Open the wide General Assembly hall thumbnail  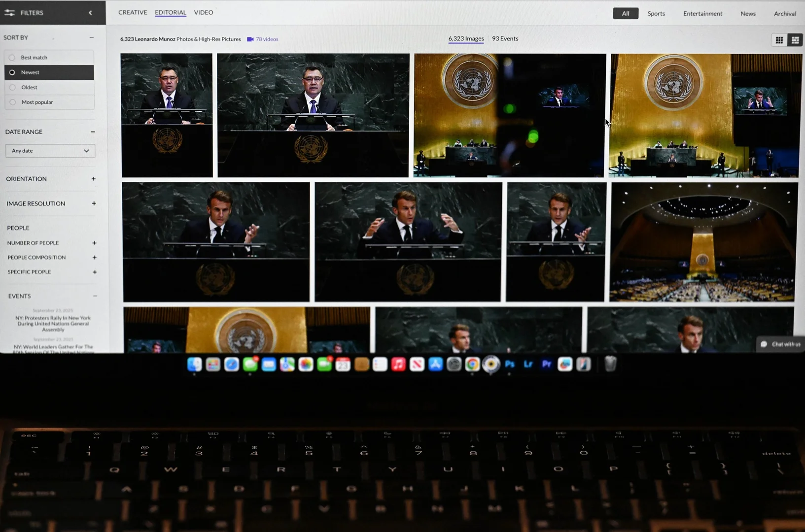pos(703,242)
